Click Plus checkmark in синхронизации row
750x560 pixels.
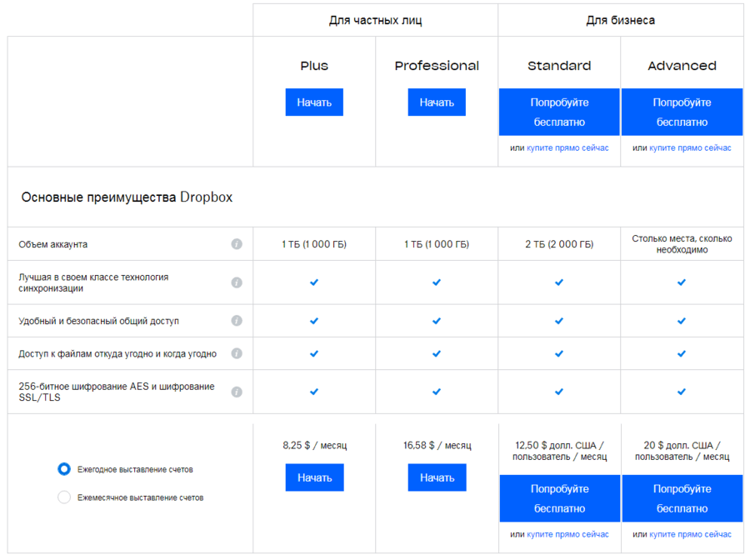click(314, 282)
